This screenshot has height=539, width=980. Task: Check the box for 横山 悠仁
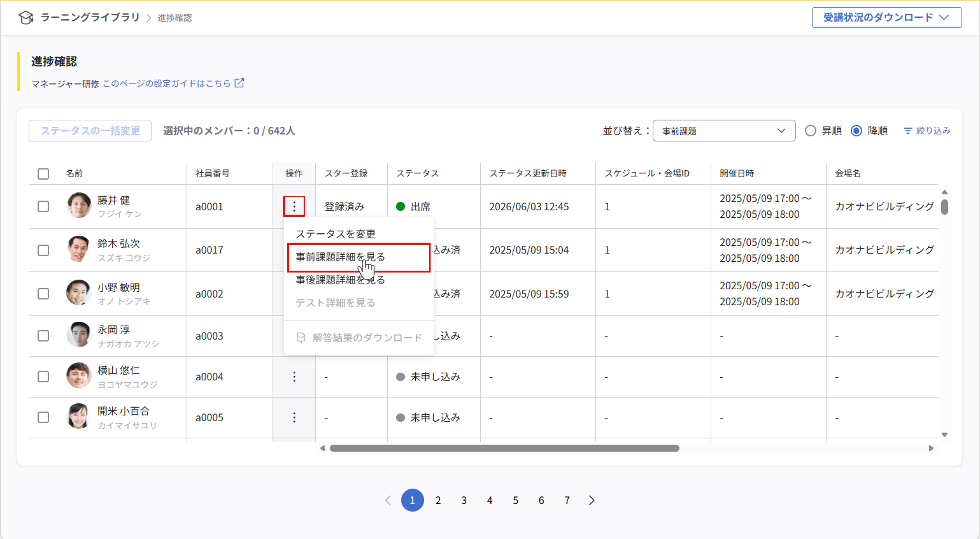tap(43, 377)
